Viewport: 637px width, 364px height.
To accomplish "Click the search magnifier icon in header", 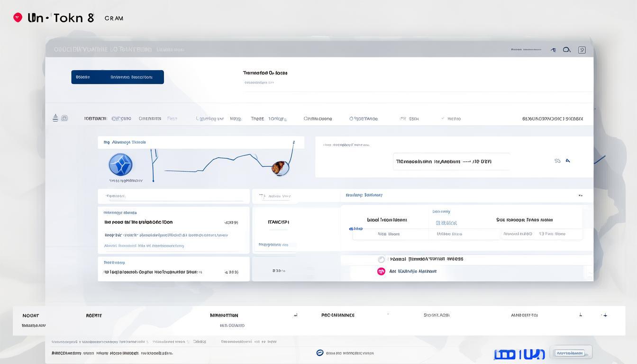I will click(x=566, y=50).
